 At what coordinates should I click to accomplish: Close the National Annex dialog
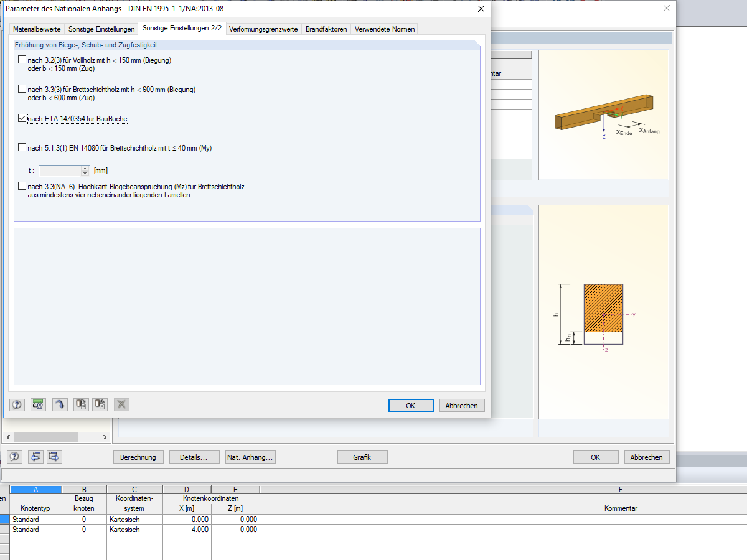(x=481, y=8)
